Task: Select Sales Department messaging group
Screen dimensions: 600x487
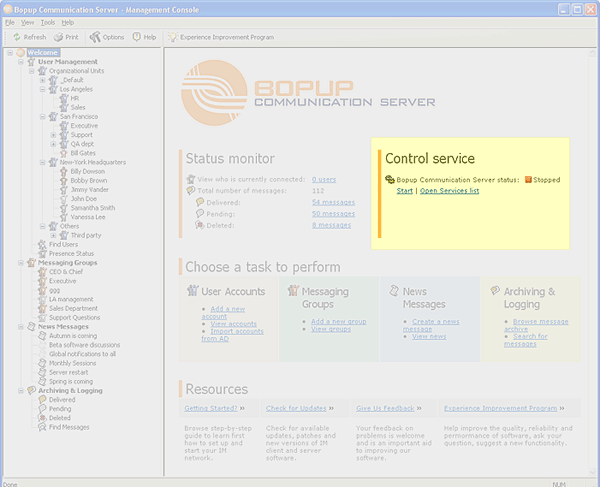Action: 74,308
